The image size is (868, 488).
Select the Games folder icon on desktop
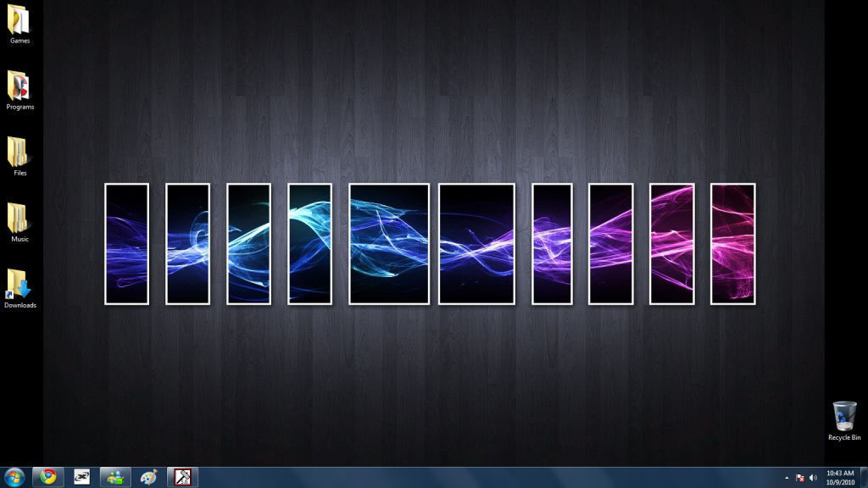pyautogui.click(x=19, y=19)
